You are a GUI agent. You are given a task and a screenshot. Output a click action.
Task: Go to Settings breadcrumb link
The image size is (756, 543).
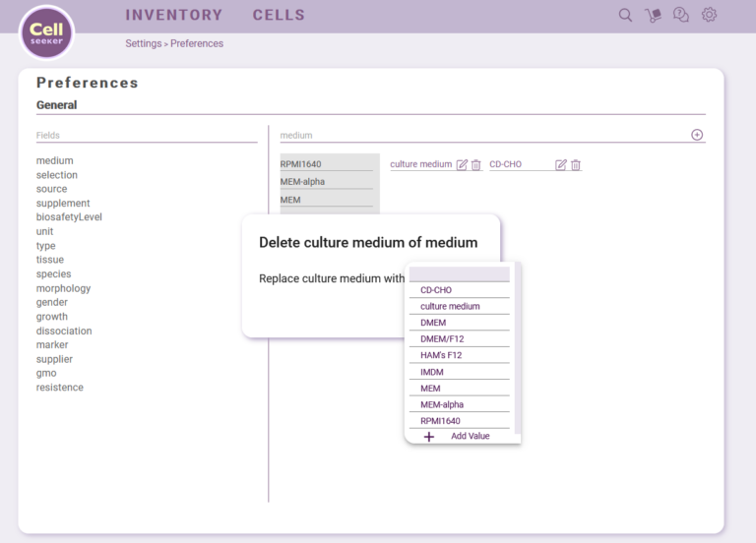tap(143, 43)
